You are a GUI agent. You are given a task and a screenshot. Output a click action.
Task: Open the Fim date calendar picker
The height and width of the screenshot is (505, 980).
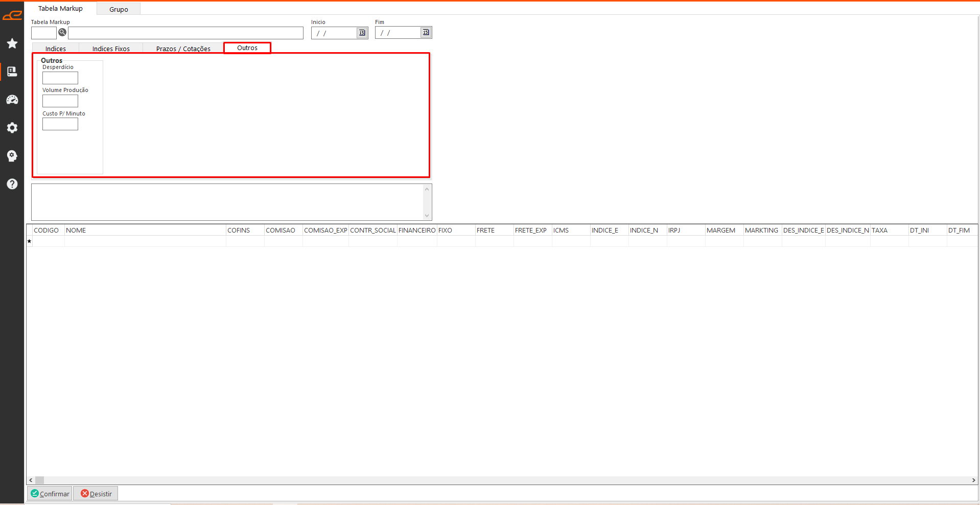[x=426, y=33]
